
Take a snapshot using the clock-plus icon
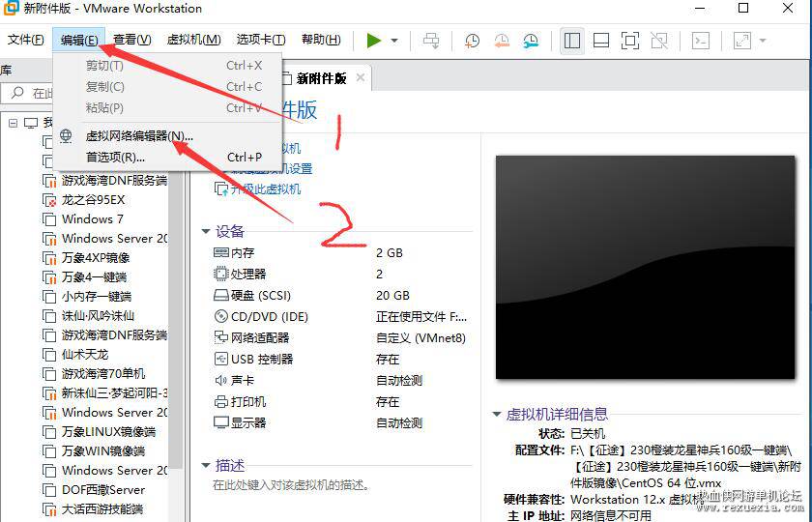(x=472, y=41)
